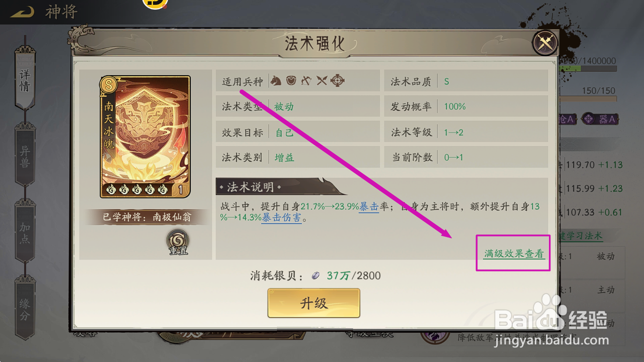Select the crossed-swords troop type icon

pos(322,80)
